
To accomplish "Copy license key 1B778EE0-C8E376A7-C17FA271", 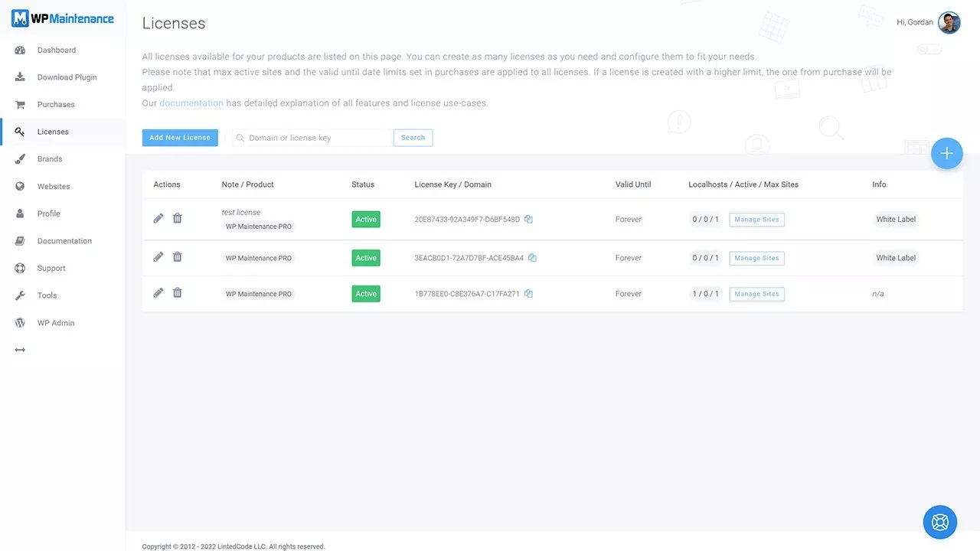I will (x=528, y=294).
